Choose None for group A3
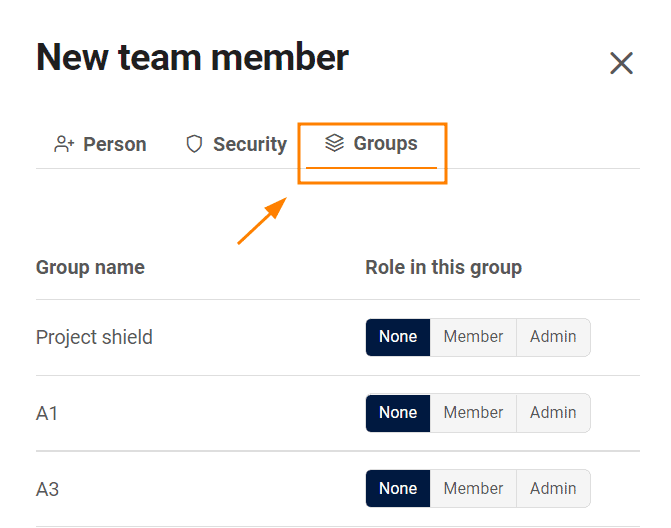671x528 pixels. 398,489
